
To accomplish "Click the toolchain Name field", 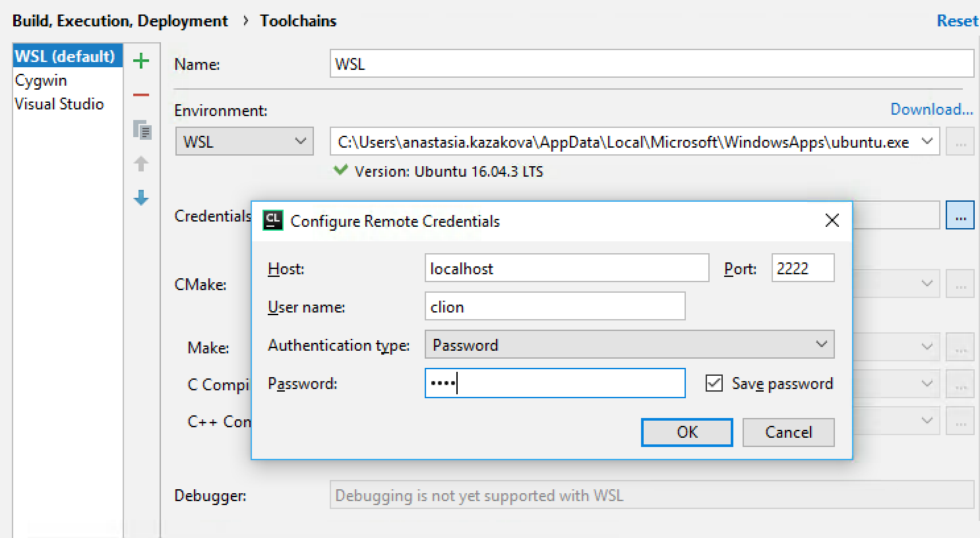I will tap(652, 64).
